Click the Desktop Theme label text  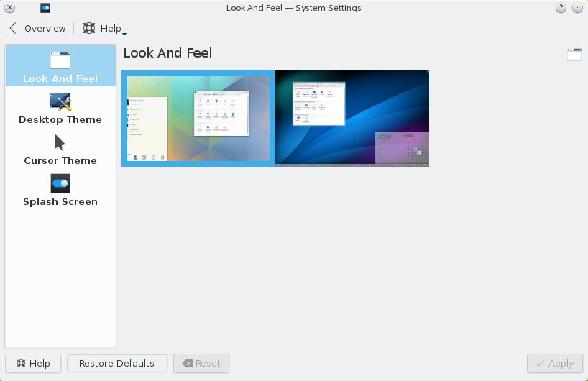pos(60,119)
